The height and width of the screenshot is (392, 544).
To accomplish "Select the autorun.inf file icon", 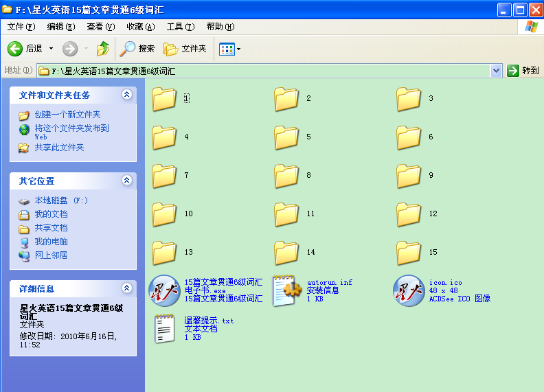I will coord(286,290).
